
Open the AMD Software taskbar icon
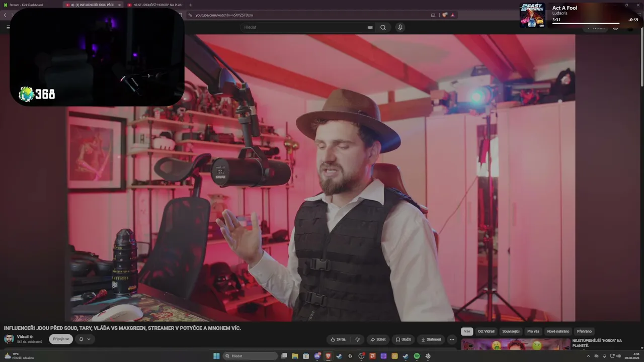[x=372, y=356]
